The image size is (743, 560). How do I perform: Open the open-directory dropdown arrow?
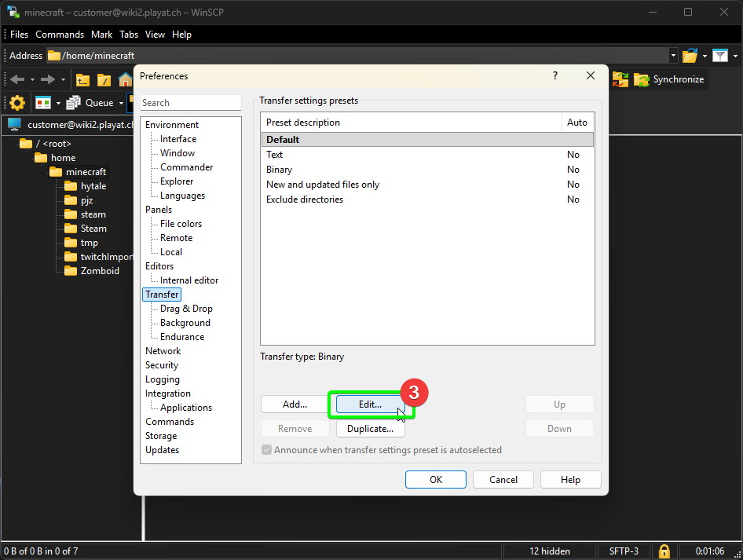705,56
